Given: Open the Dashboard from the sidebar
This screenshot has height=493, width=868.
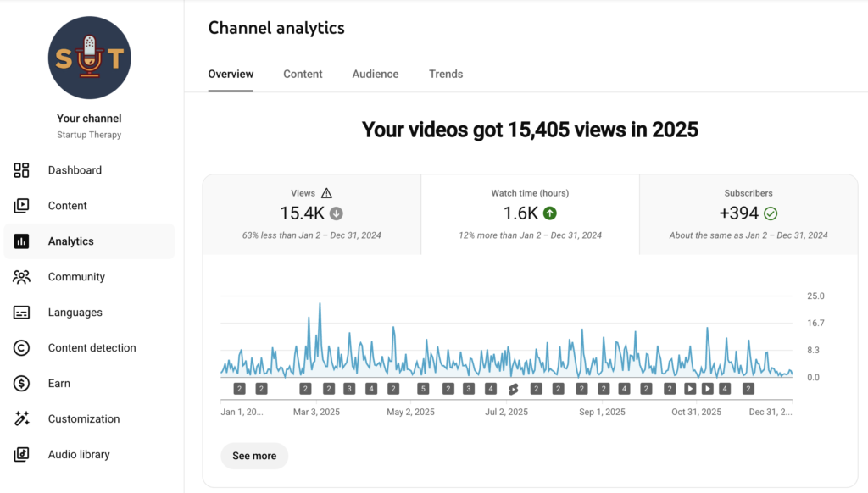Looking at the screenshot, I should click(x=22, y=169).
